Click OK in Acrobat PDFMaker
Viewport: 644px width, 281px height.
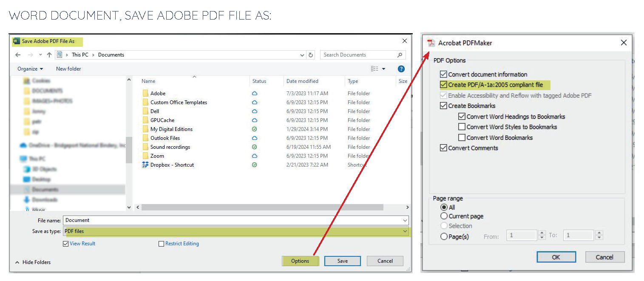556,257
